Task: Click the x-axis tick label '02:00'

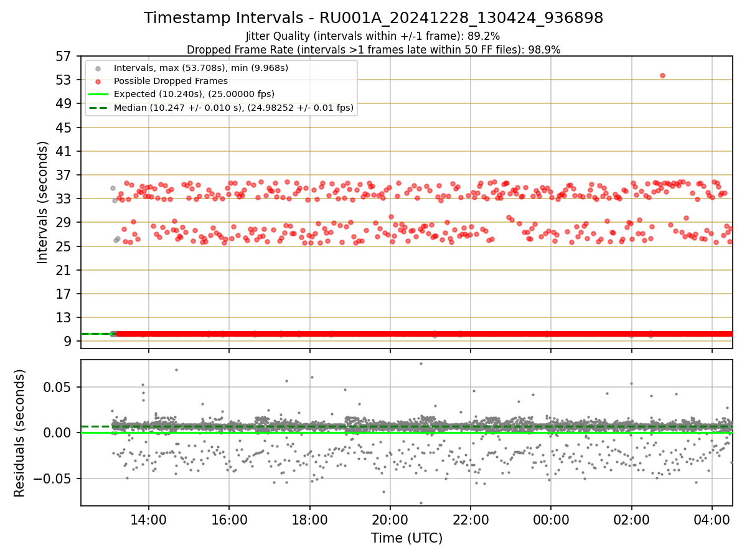Action: [x=632, y=519]
